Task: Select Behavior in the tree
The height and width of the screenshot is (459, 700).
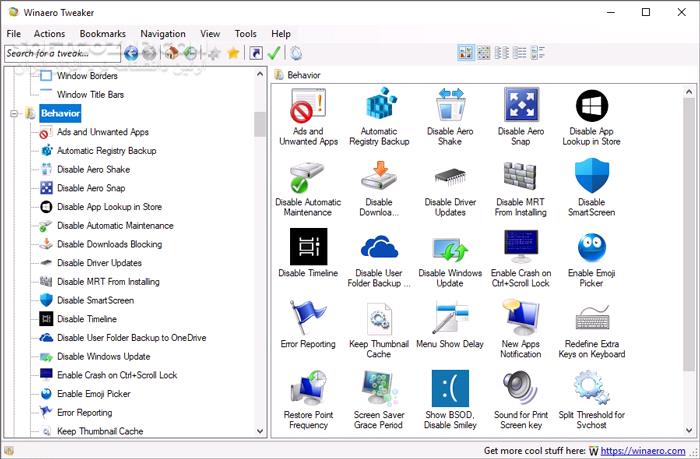Action: point(60,113)
